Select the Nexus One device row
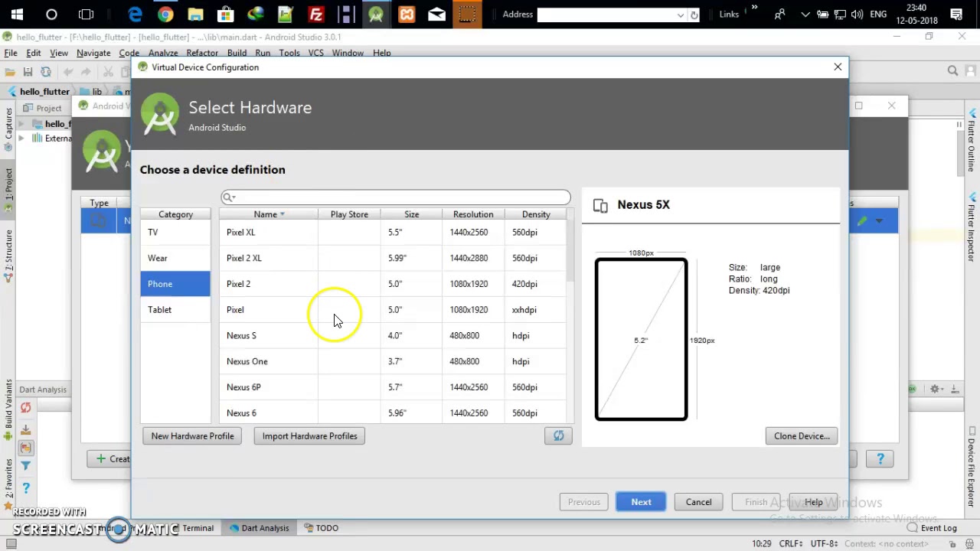Screen dimensions: 980x551 [393, 361]
